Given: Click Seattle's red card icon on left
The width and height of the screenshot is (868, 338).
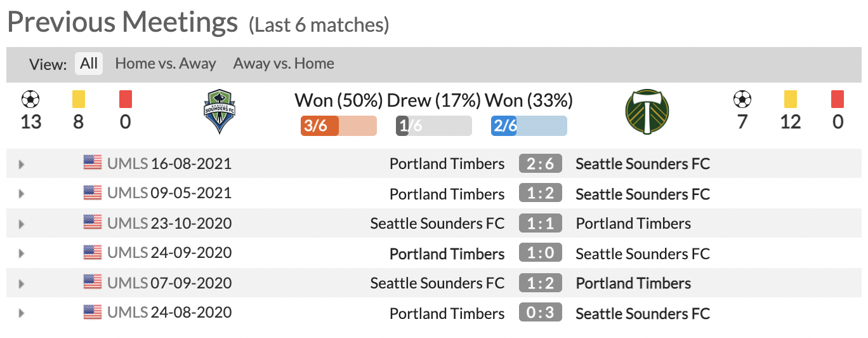Looking at the screenshot, I should pos(125,99).
